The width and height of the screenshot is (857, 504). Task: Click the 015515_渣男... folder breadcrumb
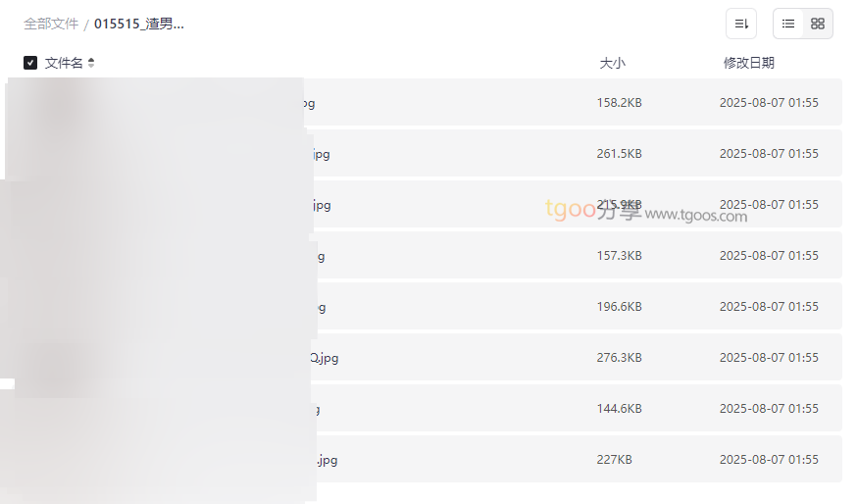(139, 24)
